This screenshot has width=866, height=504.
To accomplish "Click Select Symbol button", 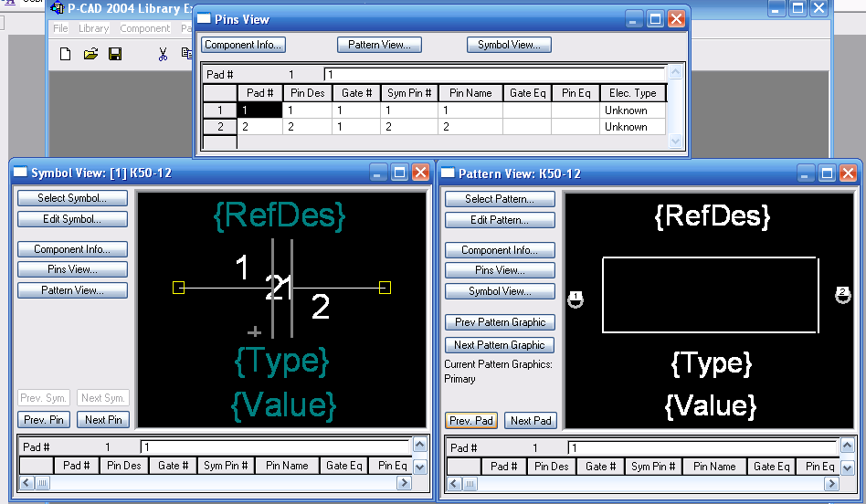I will [72, 198].
